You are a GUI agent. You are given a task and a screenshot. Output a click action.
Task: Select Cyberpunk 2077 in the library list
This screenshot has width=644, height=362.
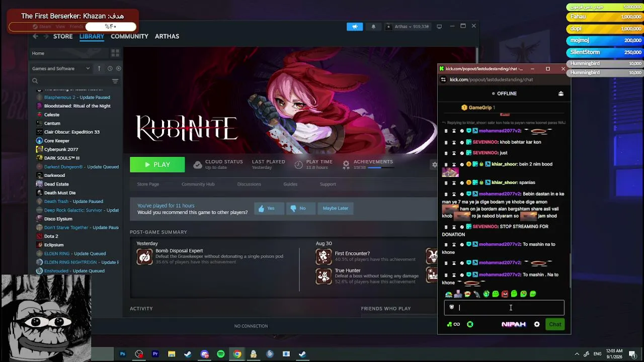[x=61, y=149]
